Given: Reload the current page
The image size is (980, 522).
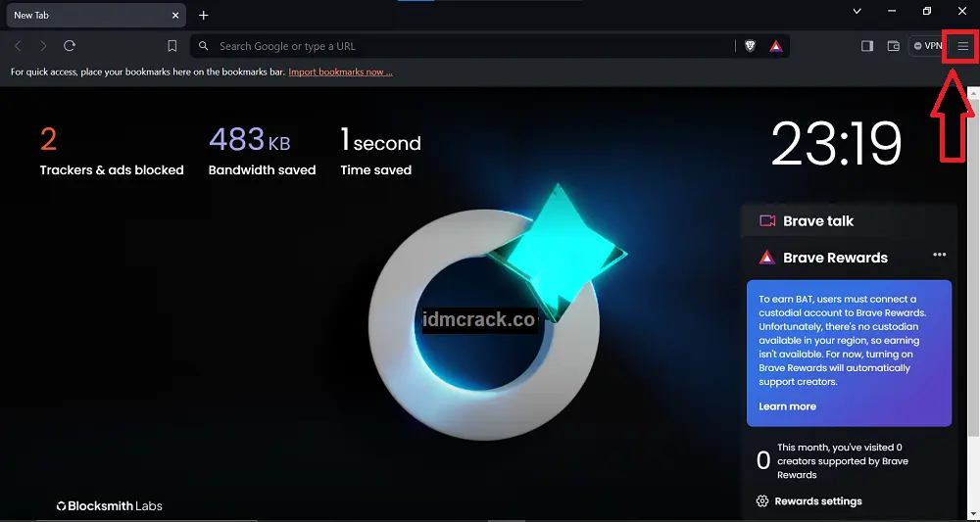Looking at the screenshot, I should (70, 46).
